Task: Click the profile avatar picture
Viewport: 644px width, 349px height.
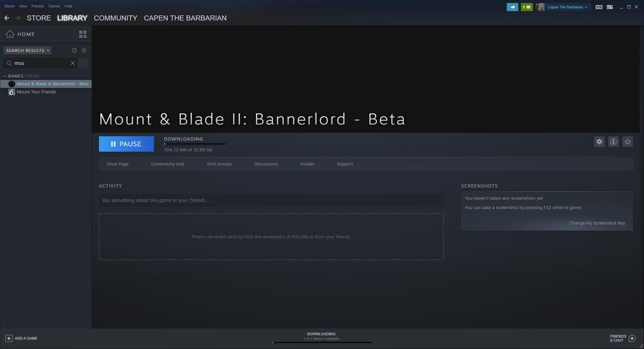Action: click(x=540, y=7)
